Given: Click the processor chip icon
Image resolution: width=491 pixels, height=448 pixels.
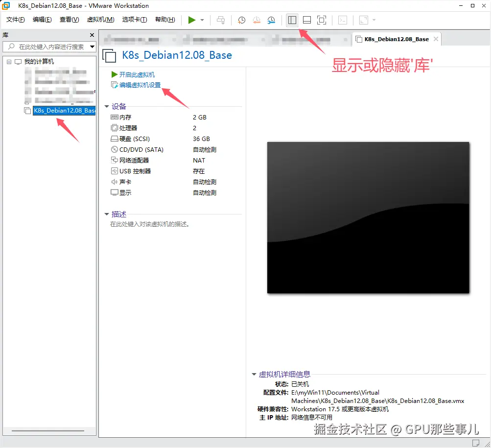Looking at the screenshot, I should click(x=114, y=128).
